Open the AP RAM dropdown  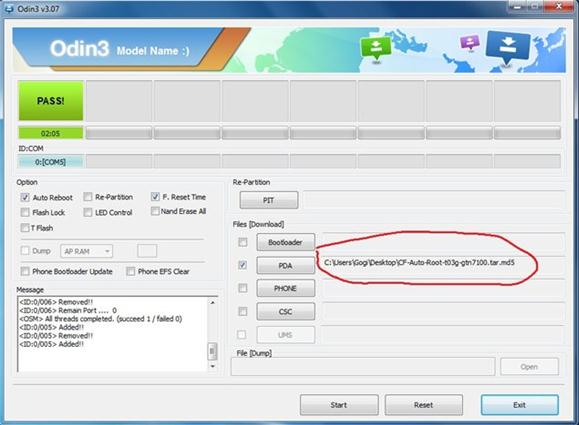(86, 251)
